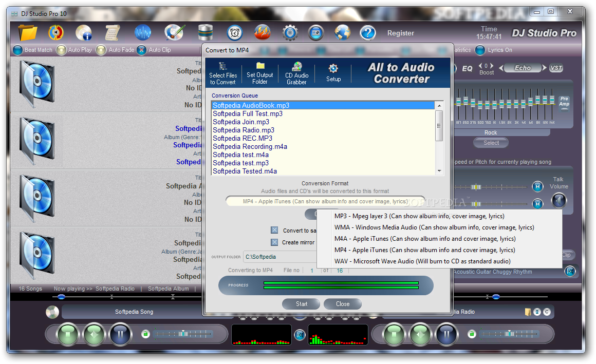Toggle Auto Play
The height and width of the screenshot is (364, 596).
(x=61, y=50)
